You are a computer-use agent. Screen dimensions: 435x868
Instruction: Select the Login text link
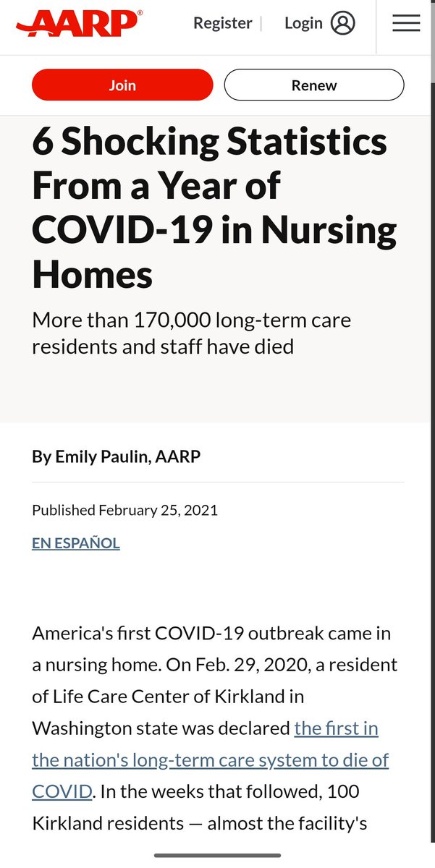click(303, 23)
